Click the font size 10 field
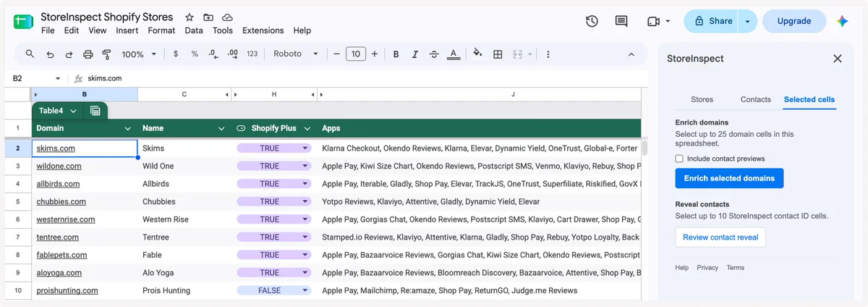The image size is (868, 307). 355,54
